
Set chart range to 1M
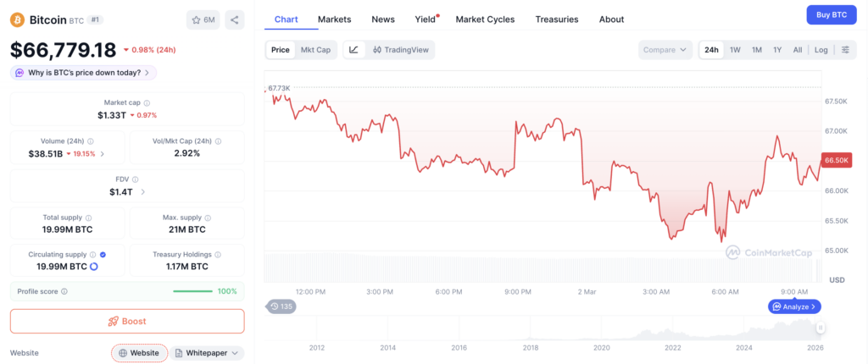(757, 50)
